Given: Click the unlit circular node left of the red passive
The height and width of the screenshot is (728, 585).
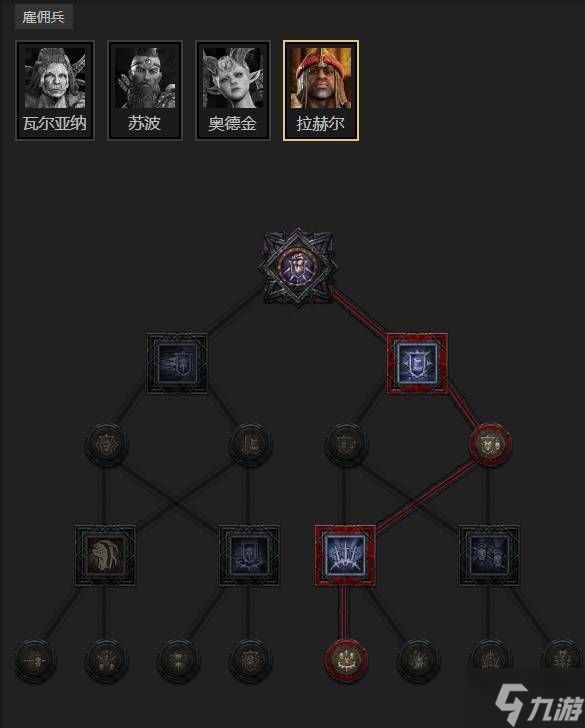Looking at the screenshot, I should click(346, 445).
